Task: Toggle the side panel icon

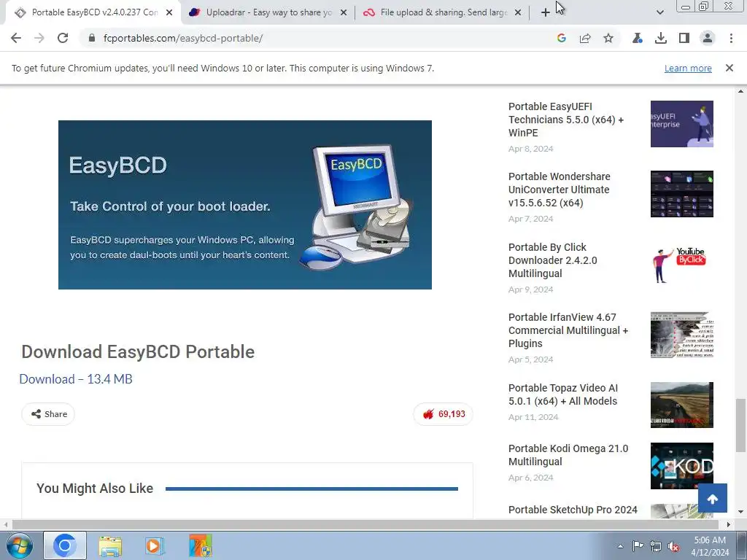Action: click(x=684, y=38)
